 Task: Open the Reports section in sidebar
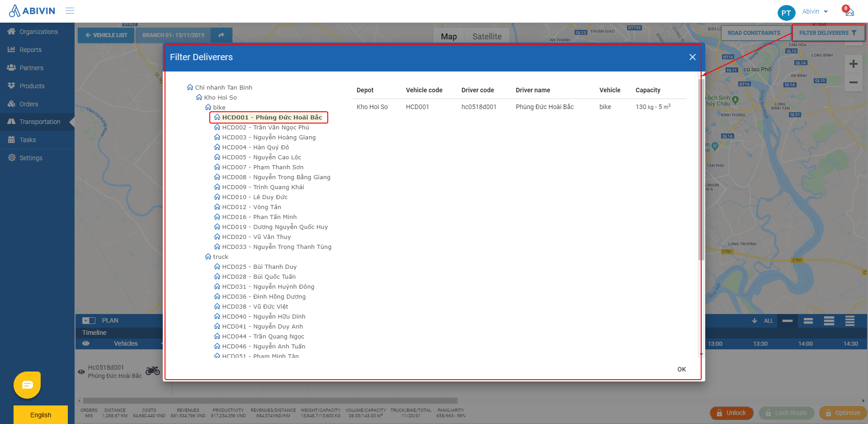pyautogui.click(x=30, y=50)
